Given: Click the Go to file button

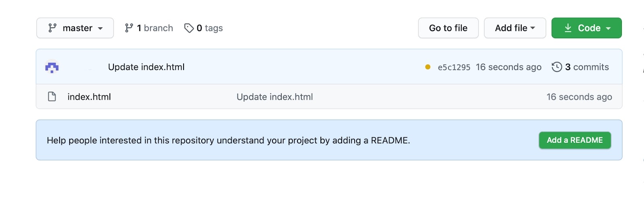Looking at the screenshot, I should (448, 28).
